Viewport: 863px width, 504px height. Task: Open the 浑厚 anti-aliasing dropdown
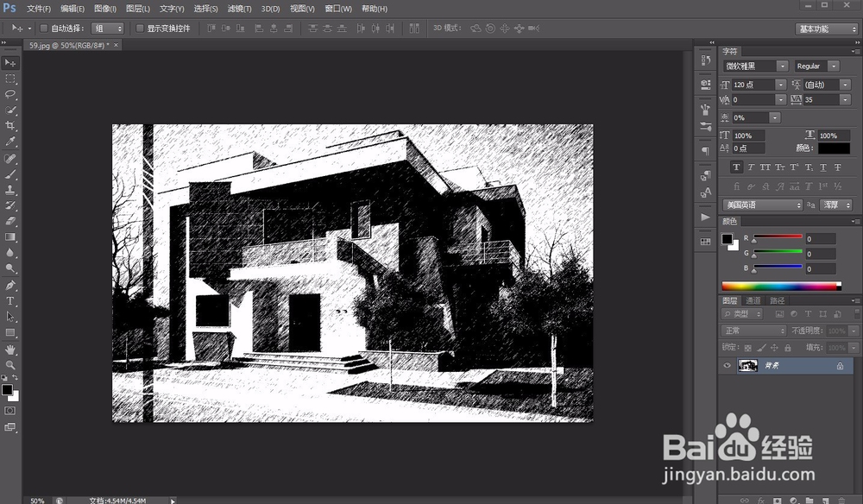(836, 205)
